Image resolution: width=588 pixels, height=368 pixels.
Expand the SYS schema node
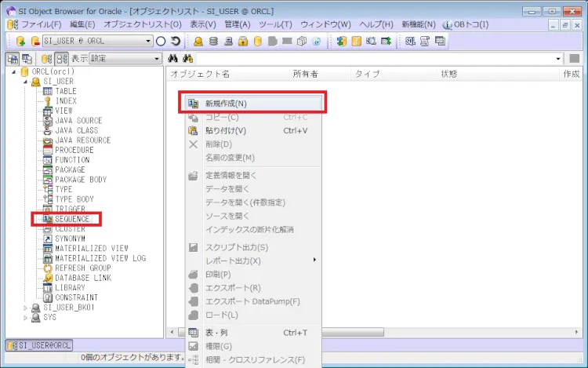tap(26, 318)
